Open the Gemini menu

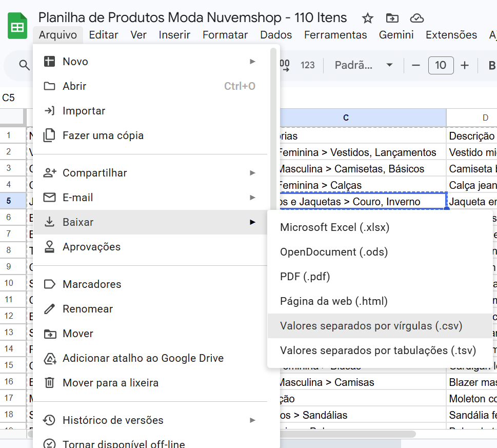click(396, 35)
